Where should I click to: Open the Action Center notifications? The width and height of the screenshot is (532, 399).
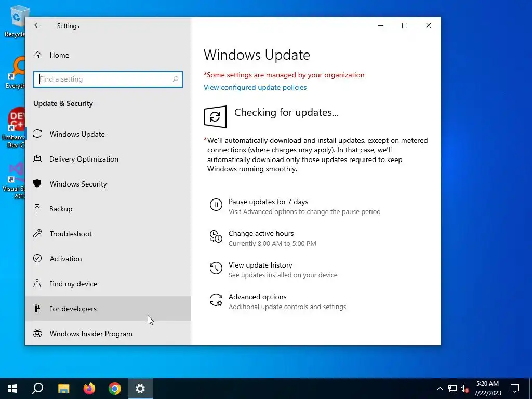point(515,389)
